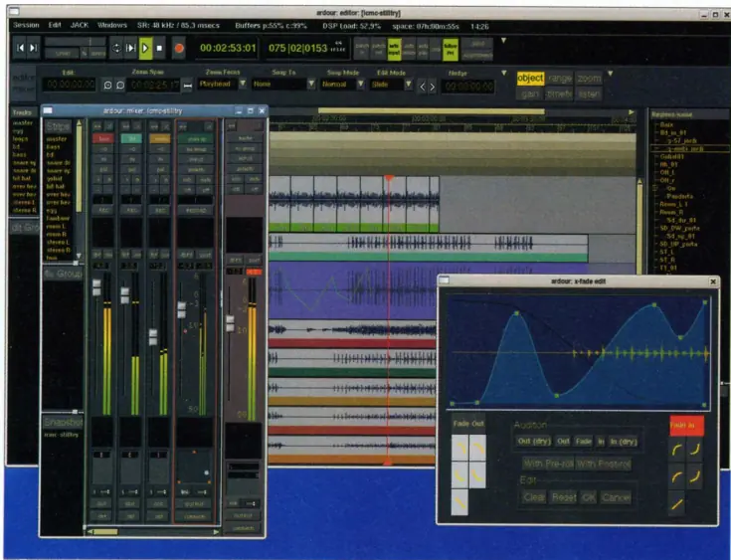Toggle the Fade Out button in x-fade editor

[x=468, y=424]
